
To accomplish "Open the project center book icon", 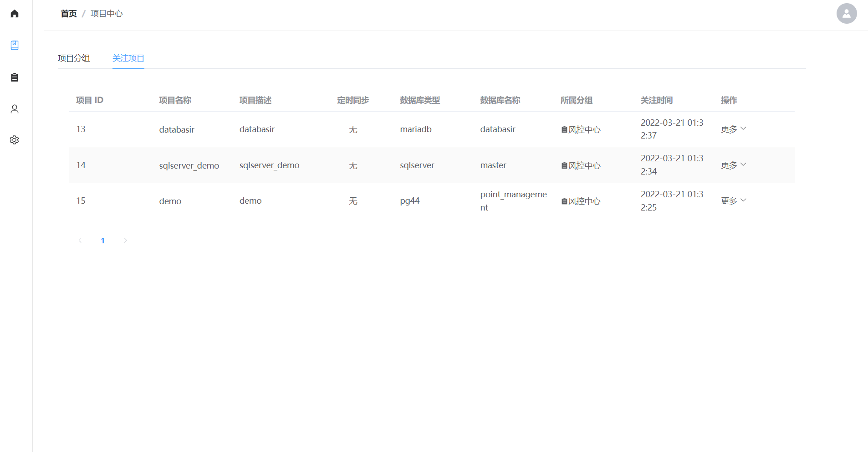I will pyautogui.click(x=15, y=45).
